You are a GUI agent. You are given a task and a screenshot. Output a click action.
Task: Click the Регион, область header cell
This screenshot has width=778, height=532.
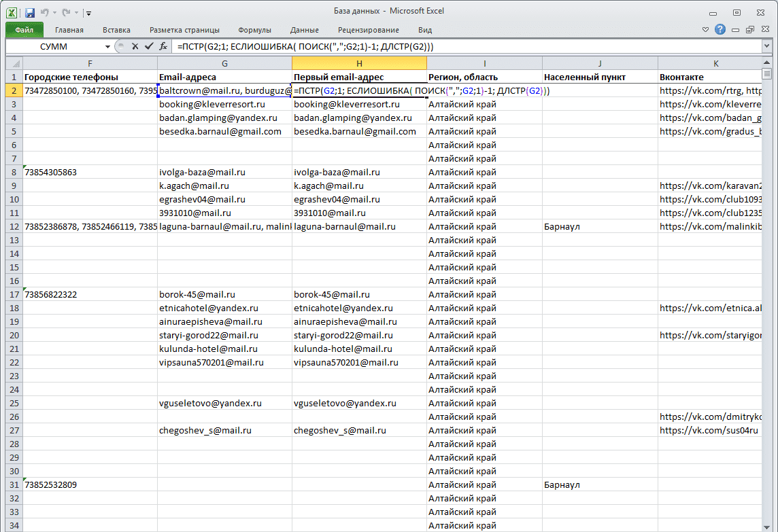[485, 77]
